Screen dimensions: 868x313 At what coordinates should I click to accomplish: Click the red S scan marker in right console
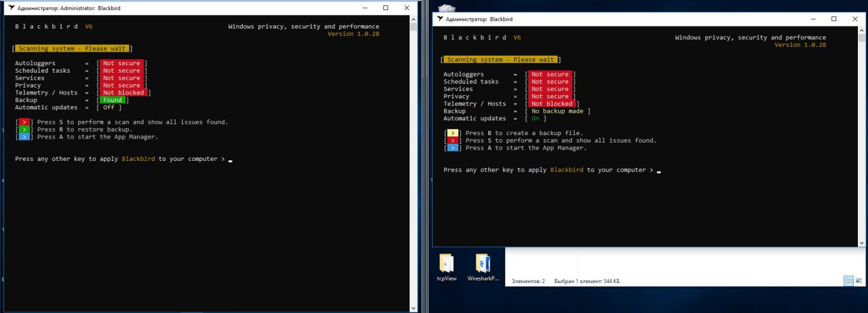click(x=452, y=141)
